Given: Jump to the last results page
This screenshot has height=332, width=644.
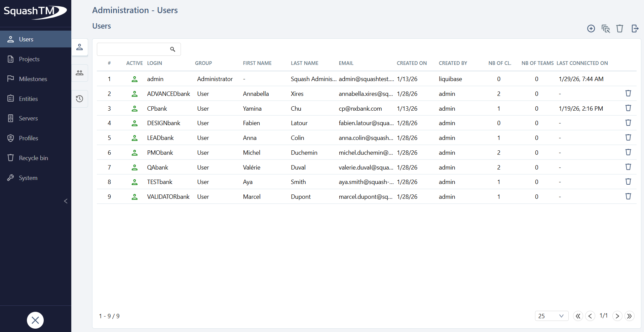Looking at the screenshot, I should point(630,316).
